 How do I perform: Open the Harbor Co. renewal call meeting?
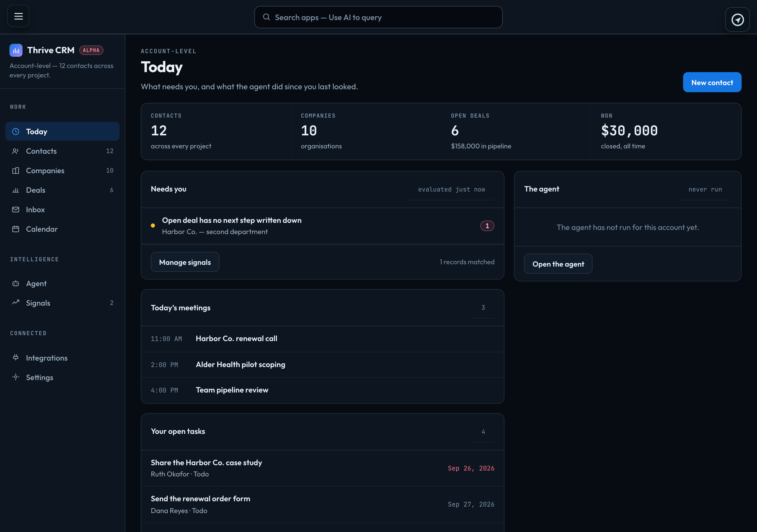tap(322, 339)
